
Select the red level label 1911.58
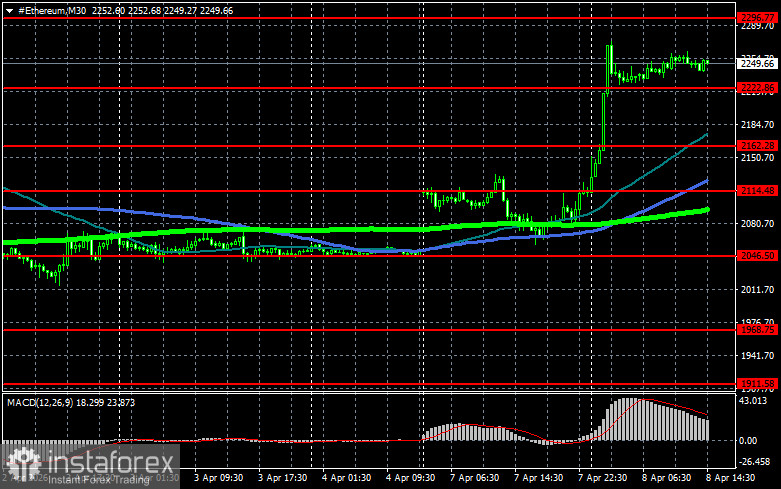757,383
